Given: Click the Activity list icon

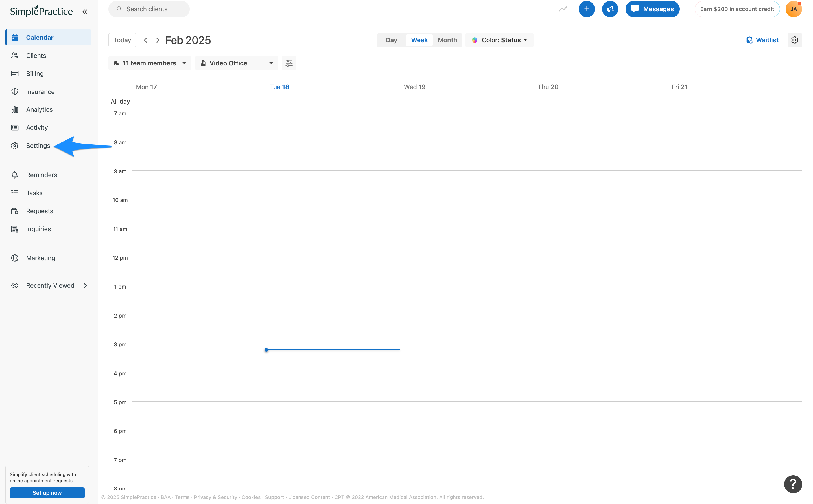Looking at the screenshot, I should 15,127.
